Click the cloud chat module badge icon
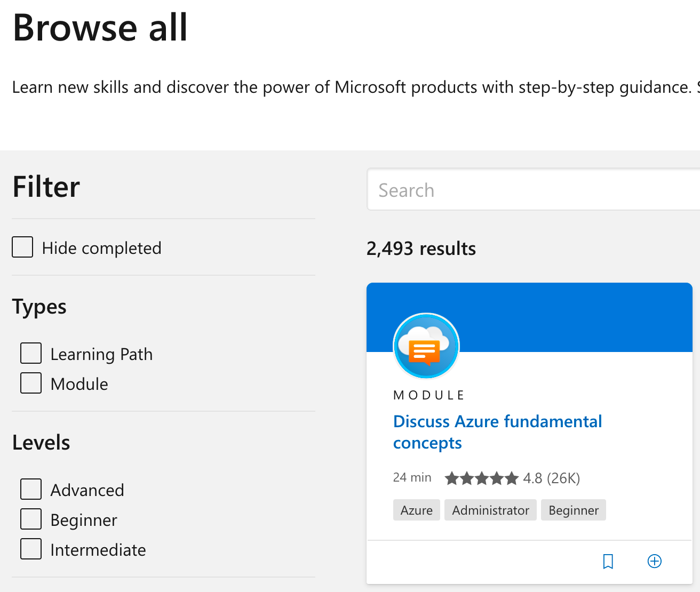Screen dimensions: 700x592 426,346
